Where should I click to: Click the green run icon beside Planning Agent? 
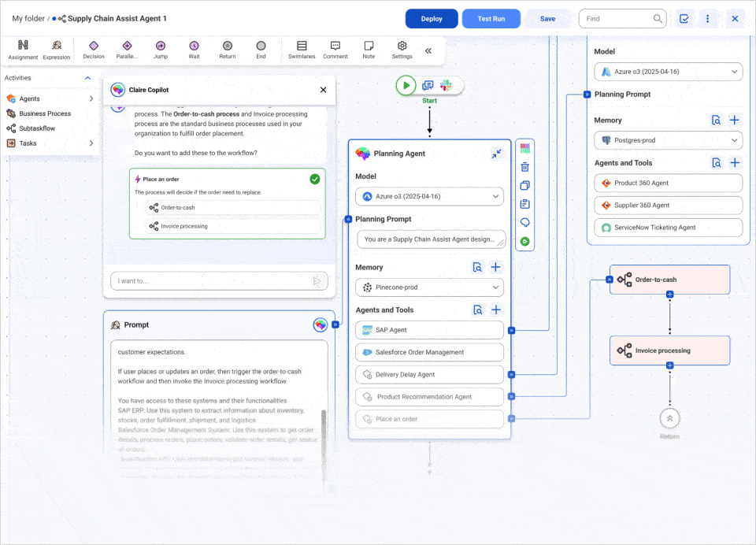(x=525, y=241)
